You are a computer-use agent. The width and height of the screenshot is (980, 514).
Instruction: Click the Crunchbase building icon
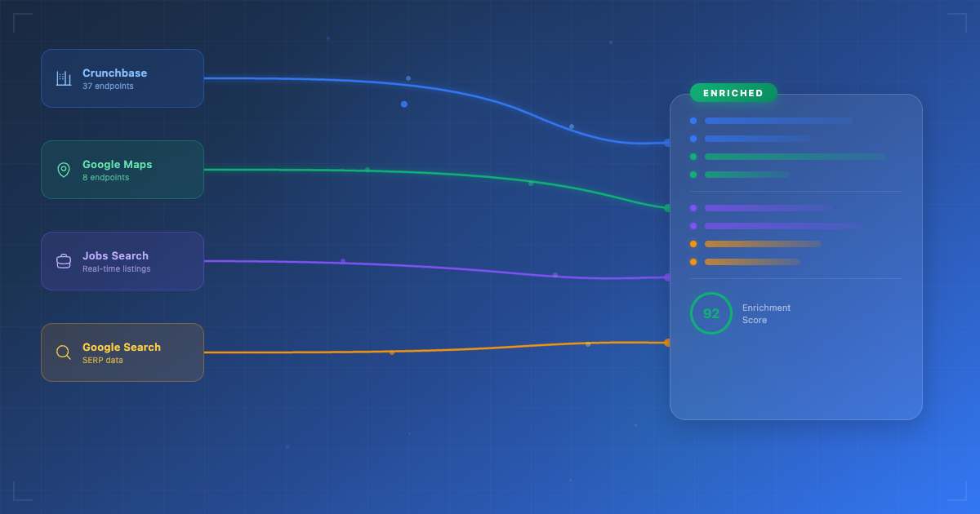coord(64,78)
